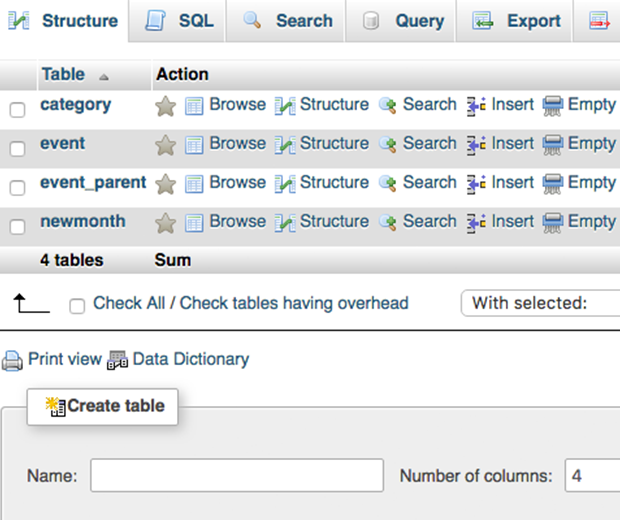Screen dimensions: 620x520
Task: Click the new table Name input field
Action: tap(237, 476)
